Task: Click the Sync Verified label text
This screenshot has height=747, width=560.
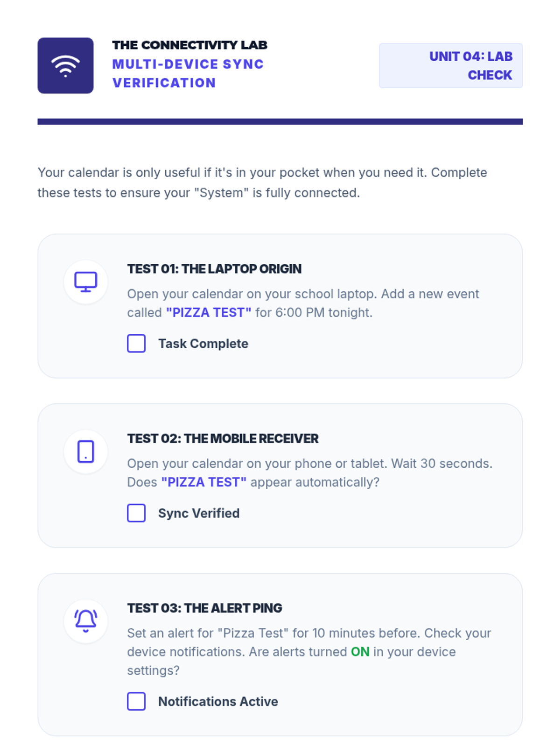Action: click(x=199, y=513)
